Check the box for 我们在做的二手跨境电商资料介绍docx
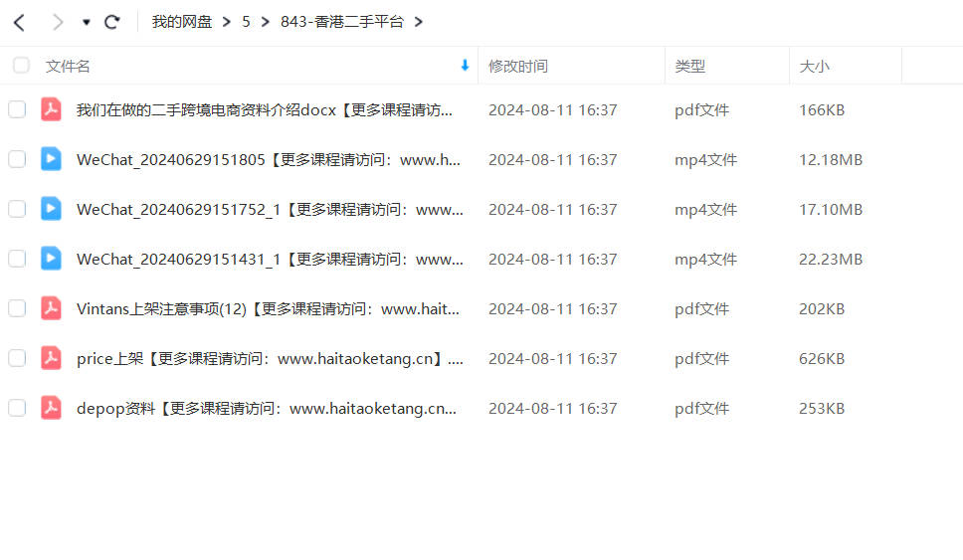 (x=17, y=110)
